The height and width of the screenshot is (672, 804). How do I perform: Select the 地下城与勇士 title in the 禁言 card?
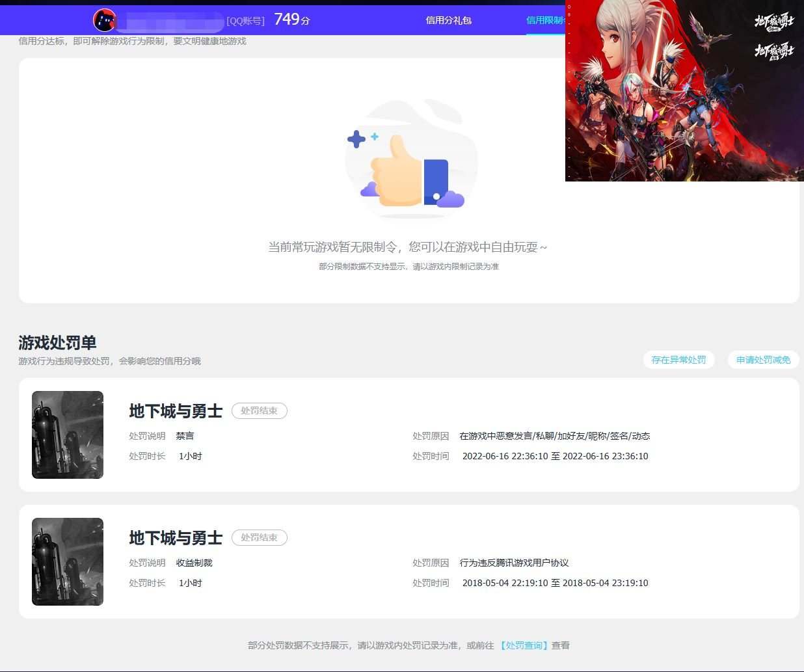click(176, 411)
